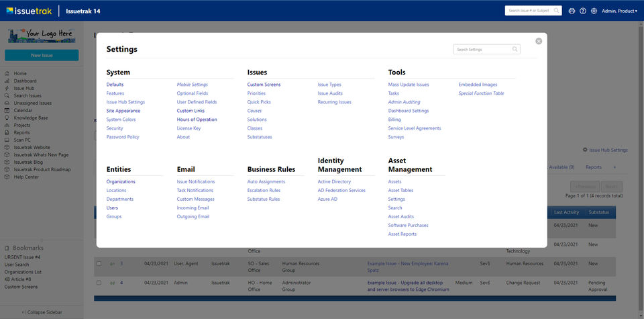
Task: Click the Your Logo Here image
Action: (42, 35)
